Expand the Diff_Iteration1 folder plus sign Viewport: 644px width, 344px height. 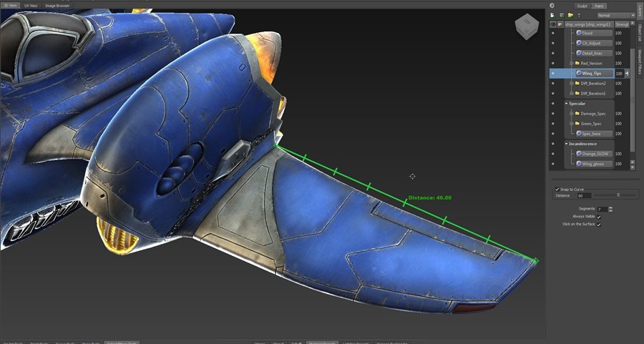[x=571, y=93]
